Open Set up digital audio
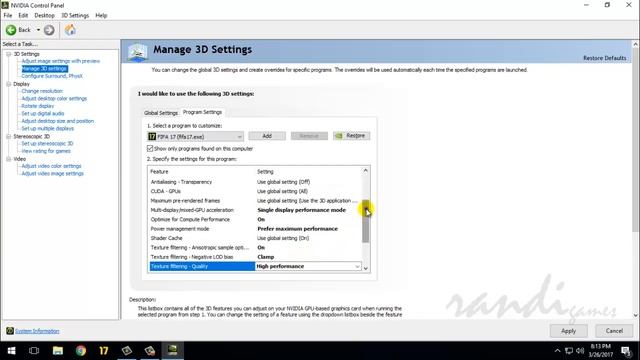640x360 pixels. (x=42, y=113)
